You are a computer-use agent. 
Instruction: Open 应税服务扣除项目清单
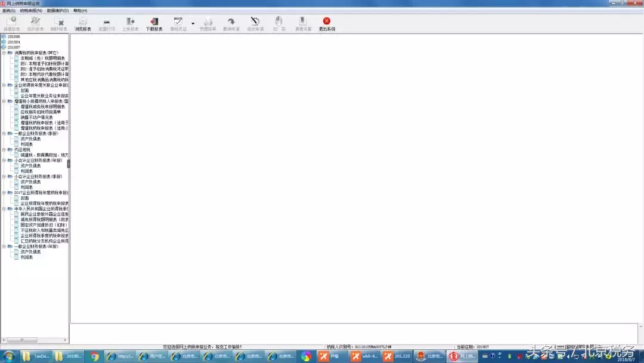41,112
